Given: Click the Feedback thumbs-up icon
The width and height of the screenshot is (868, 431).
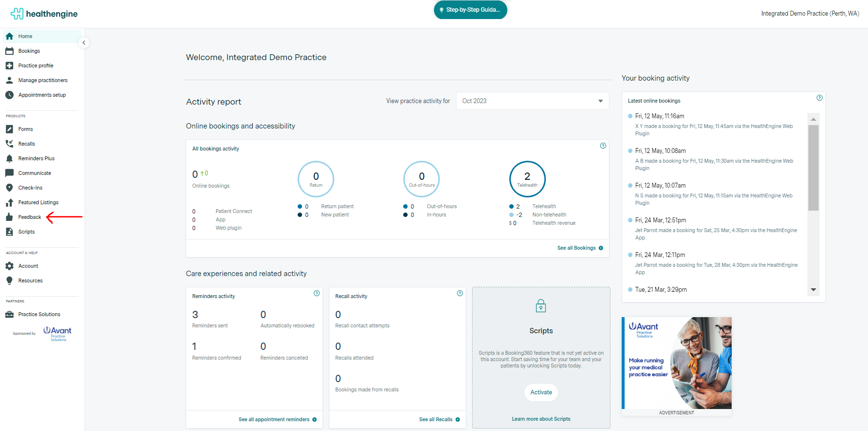Looking at the screenshot, I should (x=9, y=217).
